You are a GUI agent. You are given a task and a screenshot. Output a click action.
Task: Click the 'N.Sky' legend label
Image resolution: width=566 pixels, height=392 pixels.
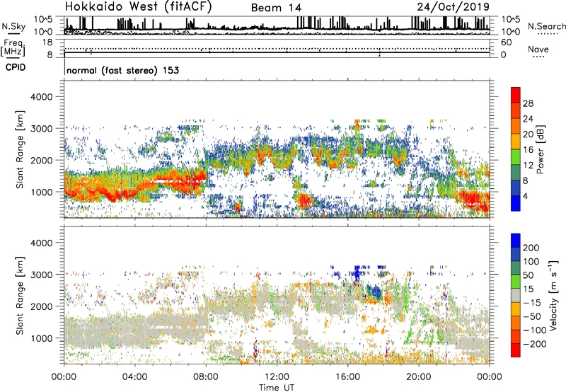[13, 26]
